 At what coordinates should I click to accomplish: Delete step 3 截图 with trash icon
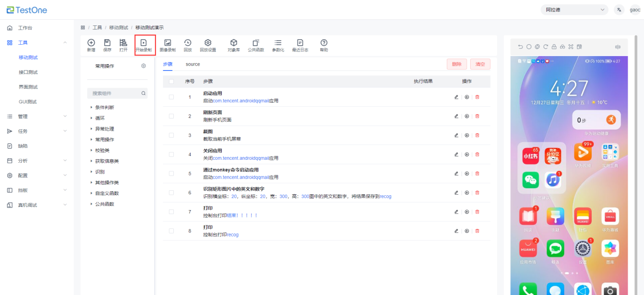pos(477,135)
